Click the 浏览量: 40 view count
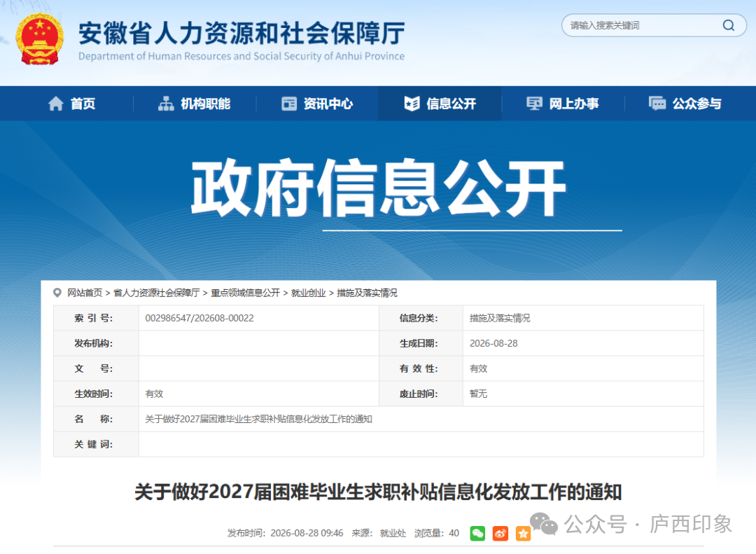The image size is (756, 554). pos(436,533)
